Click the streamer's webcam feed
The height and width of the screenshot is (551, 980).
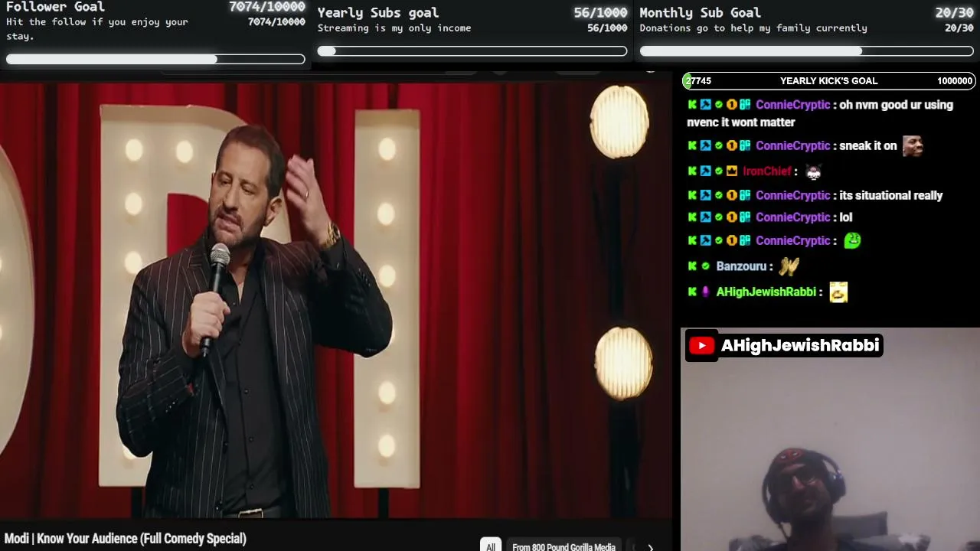[x=830, y=439]
